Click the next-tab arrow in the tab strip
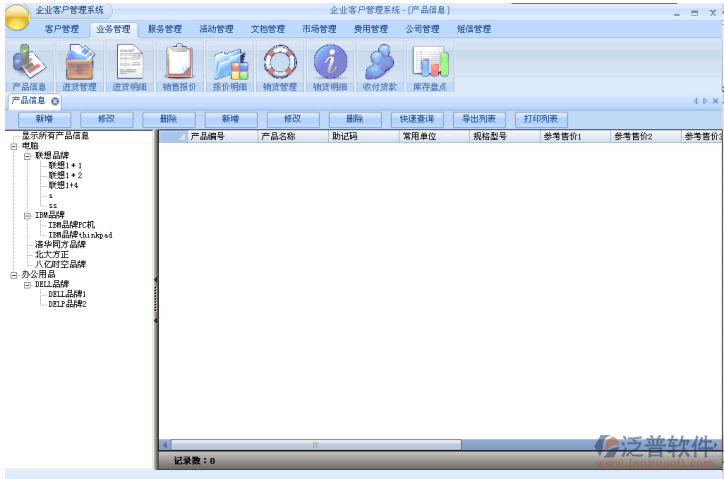This screenshot has width=724, height=479. click(x=705, y=101)
